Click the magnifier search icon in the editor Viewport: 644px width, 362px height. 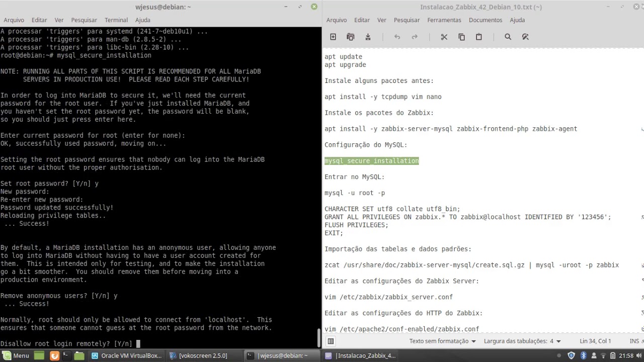click(508, 37)
